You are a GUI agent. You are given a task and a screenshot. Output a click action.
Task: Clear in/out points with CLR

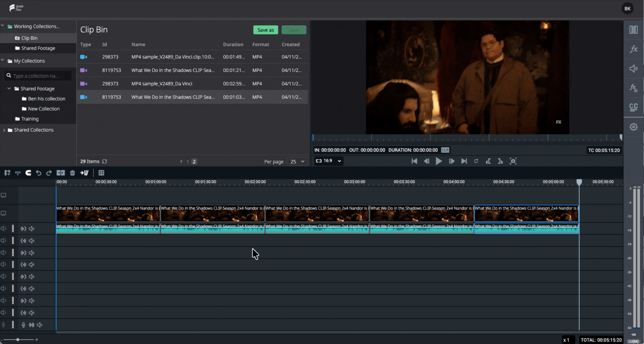coord(445,150)
